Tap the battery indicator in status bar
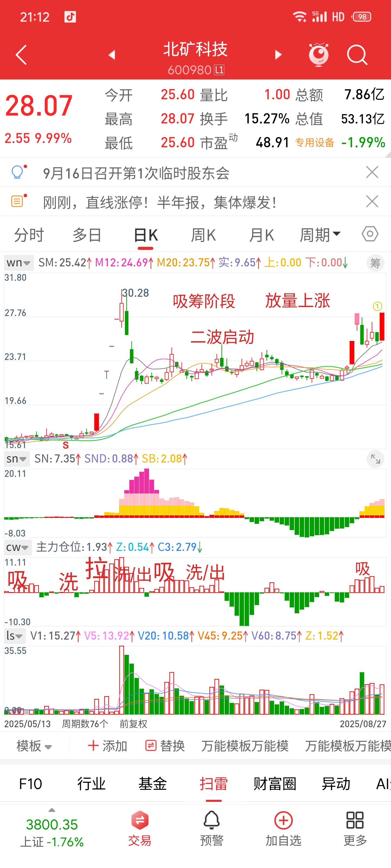The image size is (391, 868). pyautogui.click(x=362, y=17)
